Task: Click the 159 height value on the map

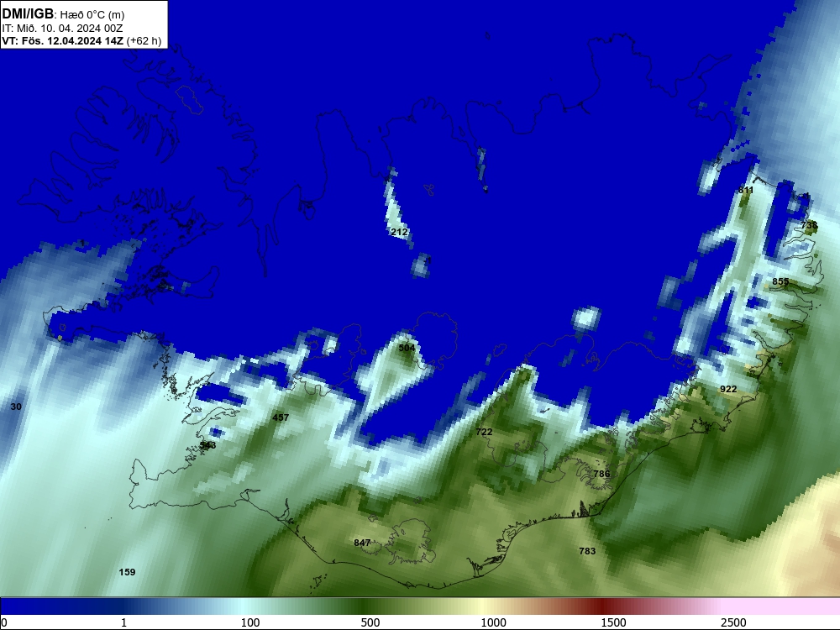Action: click(127, 572)
